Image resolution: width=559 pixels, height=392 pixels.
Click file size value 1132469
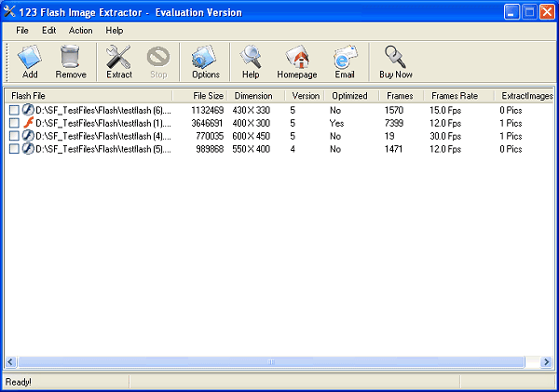pyautogui.click(x=208, y=110)
